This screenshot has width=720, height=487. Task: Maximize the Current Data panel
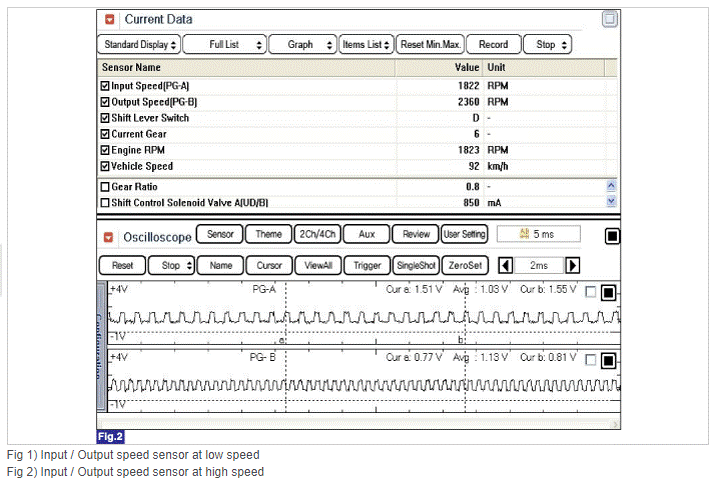tap(610, 19)
